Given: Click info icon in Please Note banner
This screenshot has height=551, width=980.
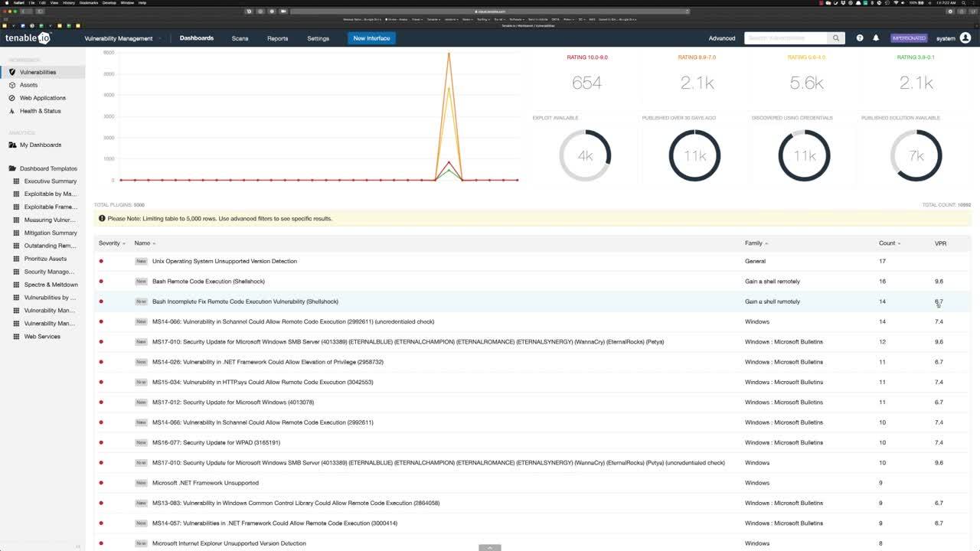Looking at the screenshot, I should point(102,218).
